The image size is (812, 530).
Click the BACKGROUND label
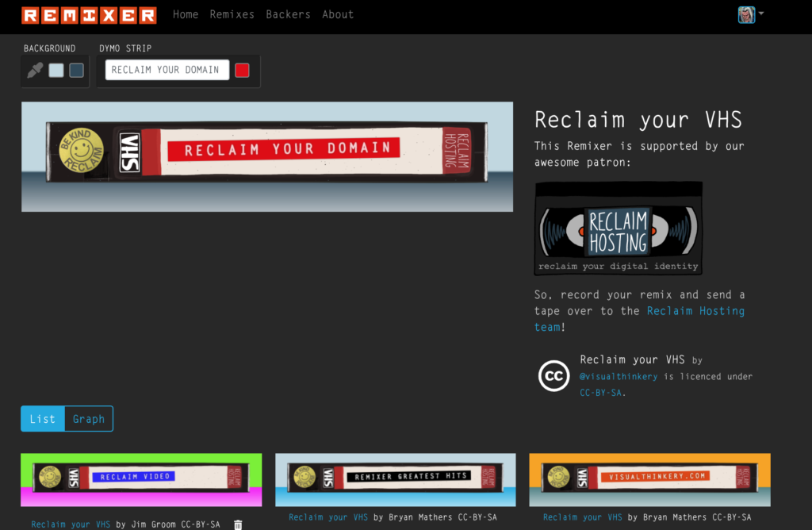(49, 48)
